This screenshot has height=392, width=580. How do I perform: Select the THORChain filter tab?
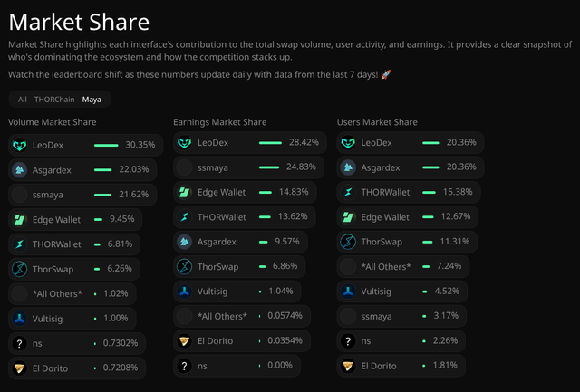(x=54, y=100)
